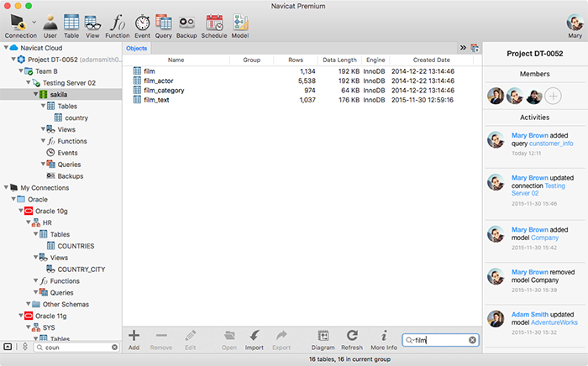Collapse the sakila database node
The image size is (588, 366).
point(35,94)
